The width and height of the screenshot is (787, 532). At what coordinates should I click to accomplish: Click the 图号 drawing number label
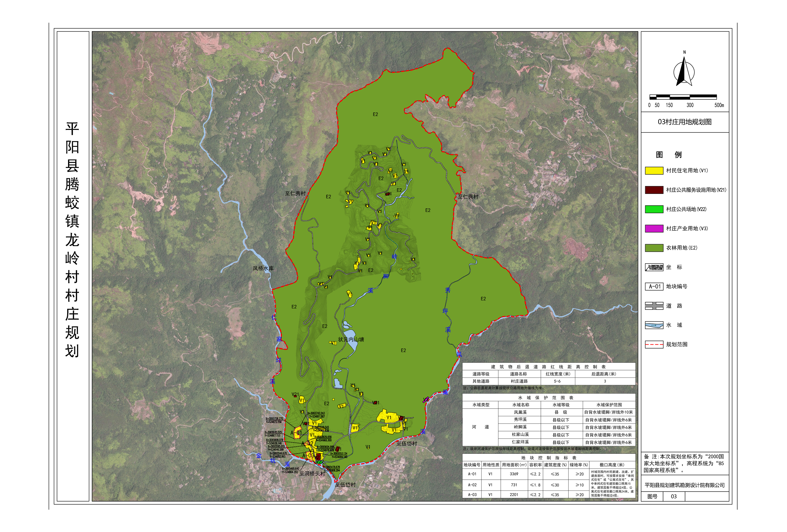point(652,497)
